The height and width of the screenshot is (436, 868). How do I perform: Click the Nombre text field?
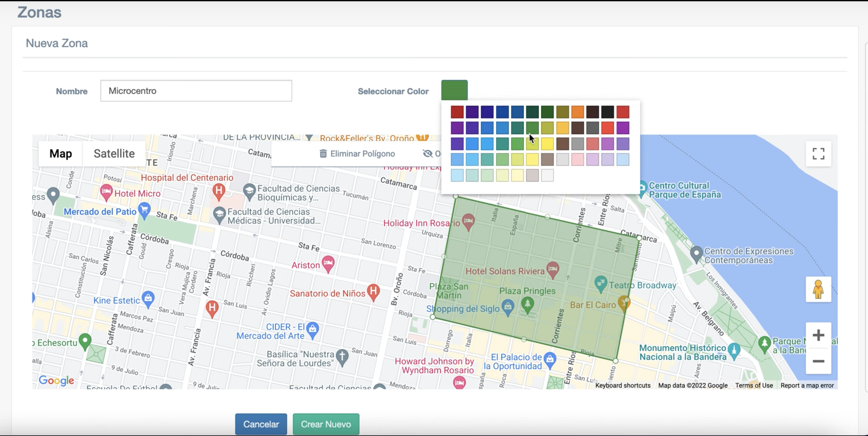tap(196, 91)
